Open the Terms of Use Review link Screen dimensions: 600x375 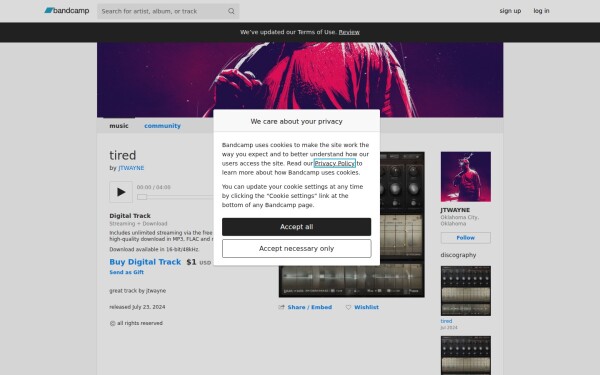point(349,32)
